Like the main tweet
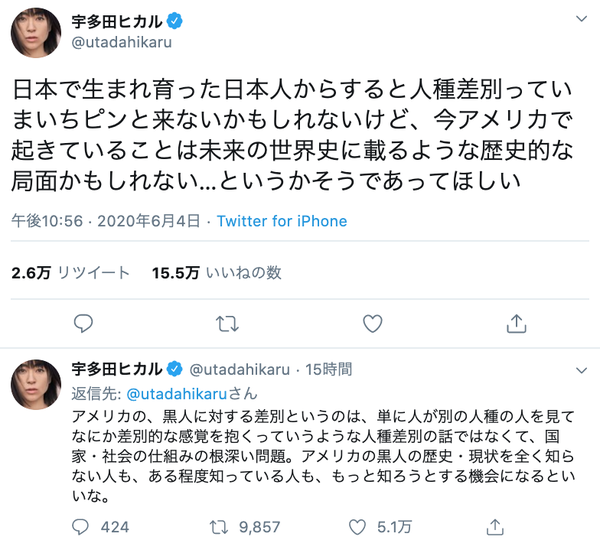Image resolution: width=600 pixels, height=540 pixels. [372, 323]
